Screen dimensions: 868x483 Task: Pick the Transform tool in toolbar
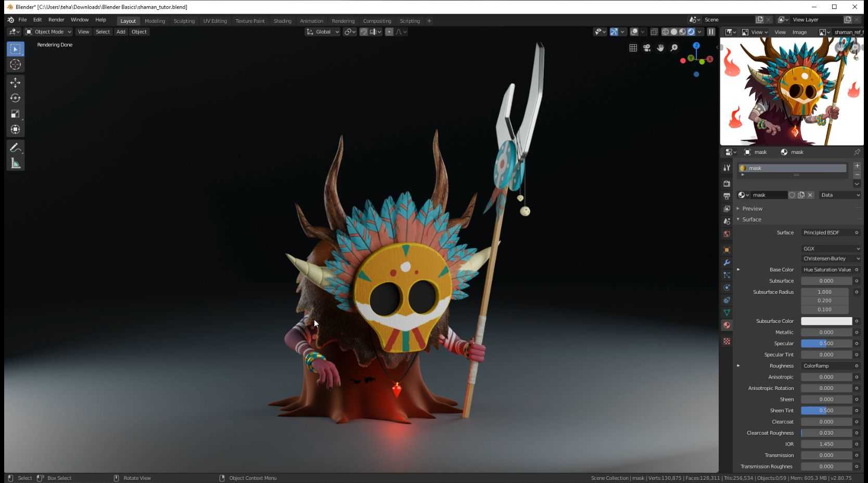pos(15,129)
